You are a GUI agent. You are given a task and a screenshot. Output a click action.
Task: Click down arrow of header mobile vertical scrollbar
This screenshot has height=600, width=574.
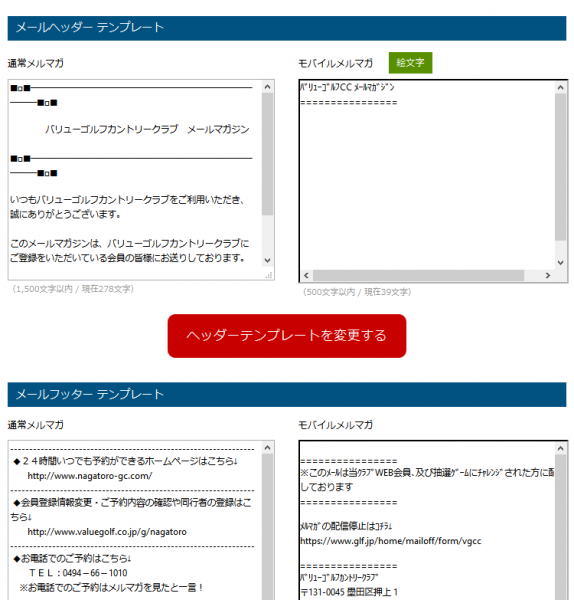point(561,262)
